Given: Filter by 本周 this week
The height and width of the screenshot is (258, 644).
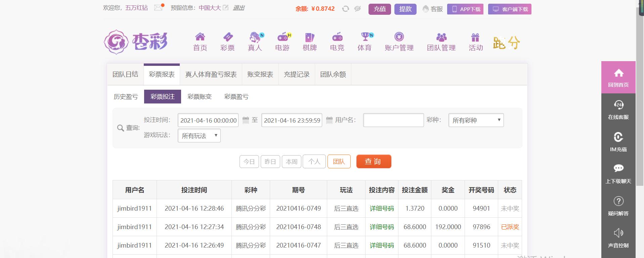Looking at the screenshot, I should coord(292,162).
